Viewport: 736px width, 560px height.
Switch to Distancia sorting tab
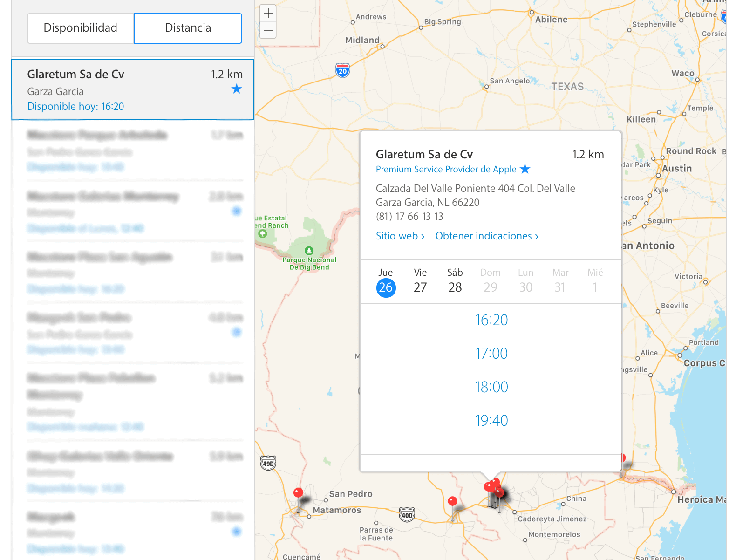188,28
